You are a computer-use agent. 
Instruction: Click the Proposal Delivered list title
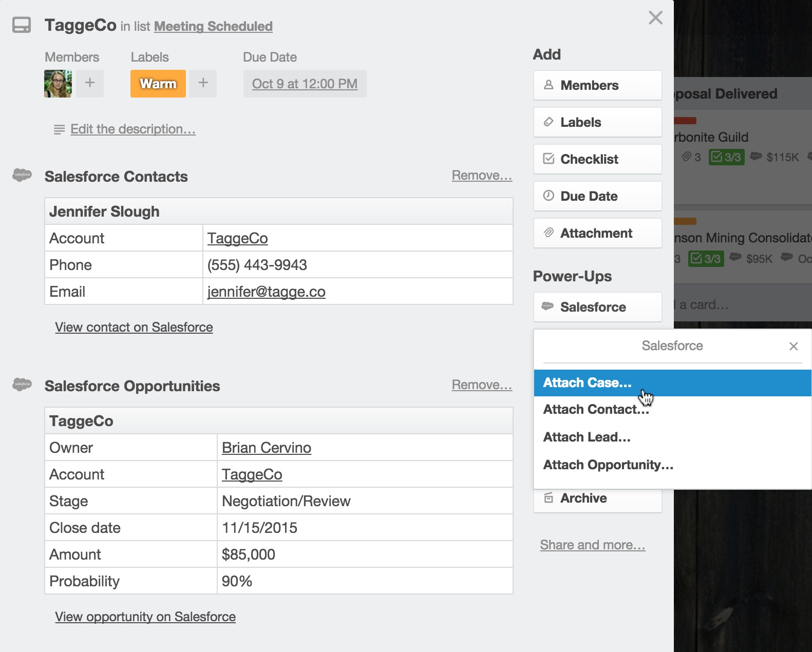coord(726,94)
